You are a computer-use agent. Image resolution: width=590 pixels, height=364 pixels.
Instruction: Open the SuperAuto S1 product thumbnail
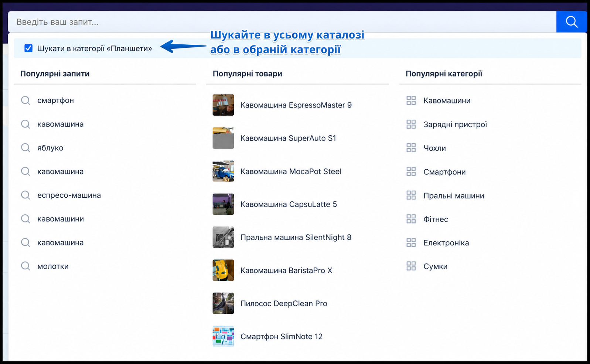(223, 138)
